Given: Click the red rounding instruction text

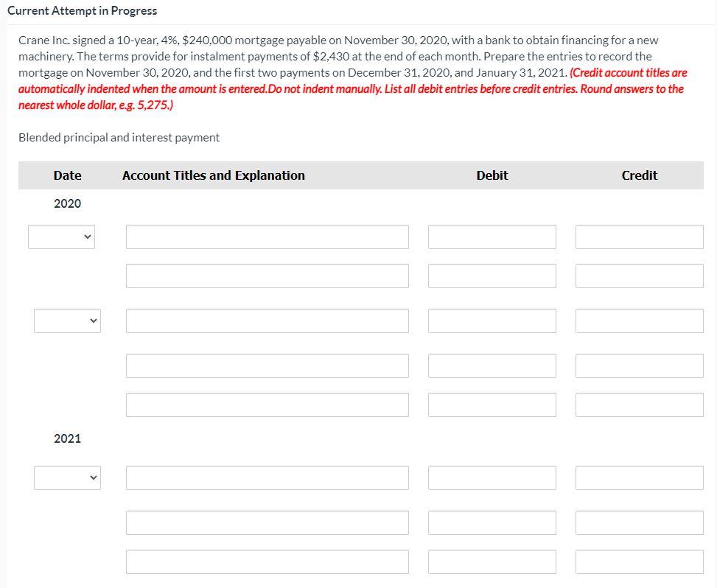Looking at the screenshot, I should pyautogui.click(x=351, y=89).
